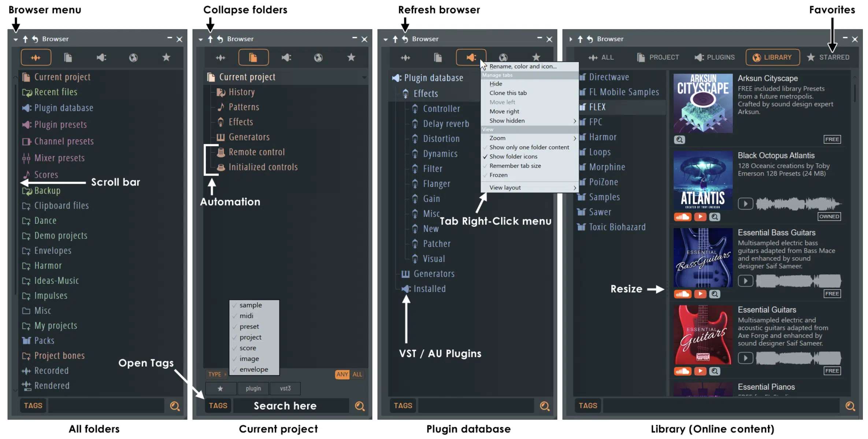Expand Current project History folder
The width and height of the screenshot is (868, 439).
pyautogui.click(x=240, y=91)
